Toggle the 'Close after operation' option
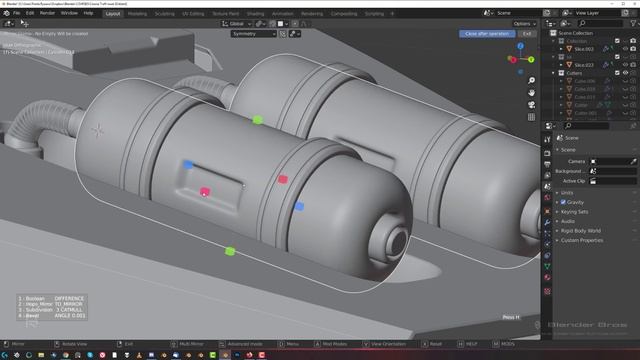This screenshot has width=640, height=360. pos(487,34)
